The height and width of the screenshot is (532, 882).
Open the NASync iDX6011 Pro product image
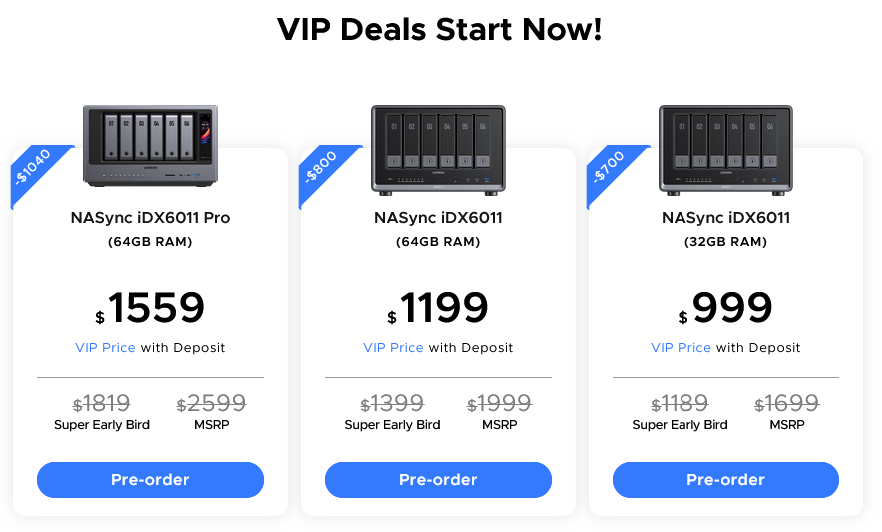click(151, 146)
